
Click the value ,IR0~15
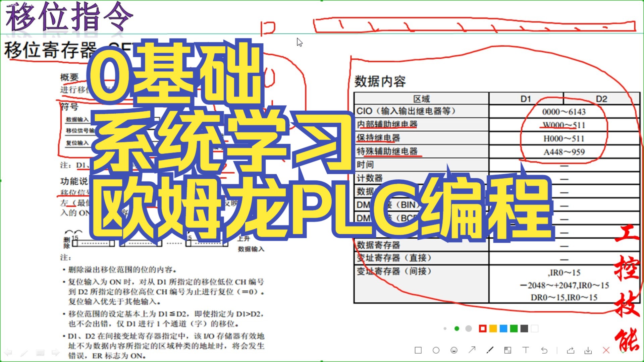[565, 273]
